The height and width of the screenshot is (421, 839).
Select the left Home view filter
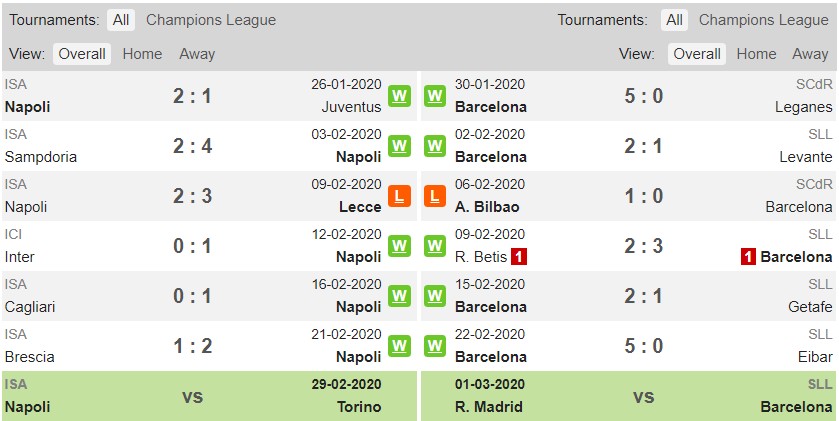(x=142, y=54)
